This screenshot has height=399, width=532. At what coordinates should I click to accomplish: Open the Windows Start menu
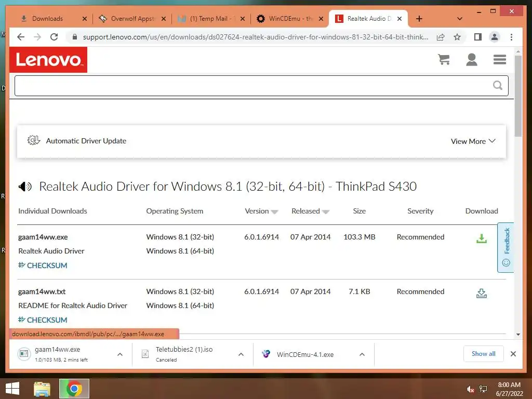point(12,389)
